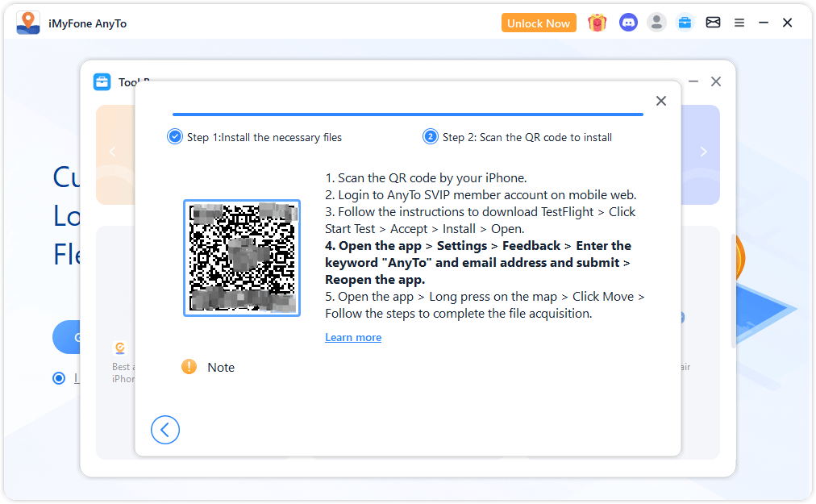Click the Tool Box window scrollbar

(733, 292)
